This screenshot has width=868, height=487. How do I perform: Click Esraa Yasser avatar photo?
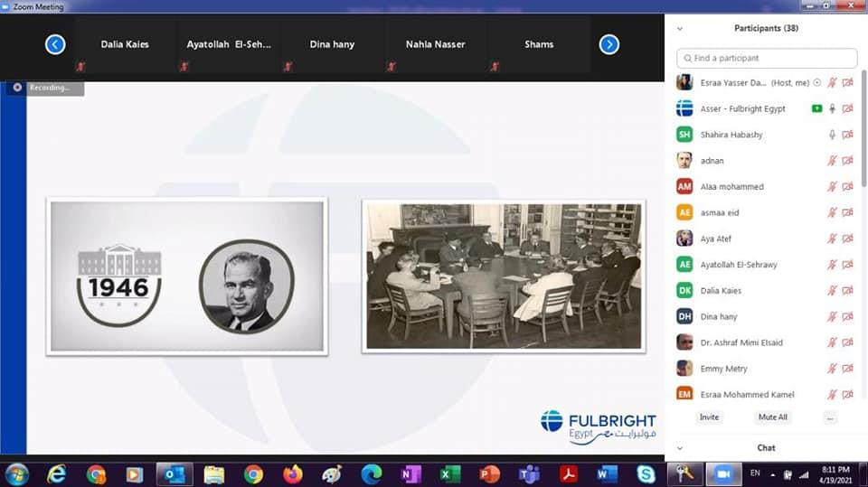coord(684,82)
